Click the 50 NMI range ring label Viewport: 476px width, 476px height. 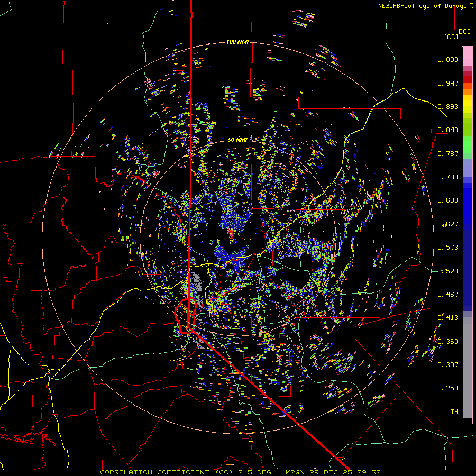237,140
